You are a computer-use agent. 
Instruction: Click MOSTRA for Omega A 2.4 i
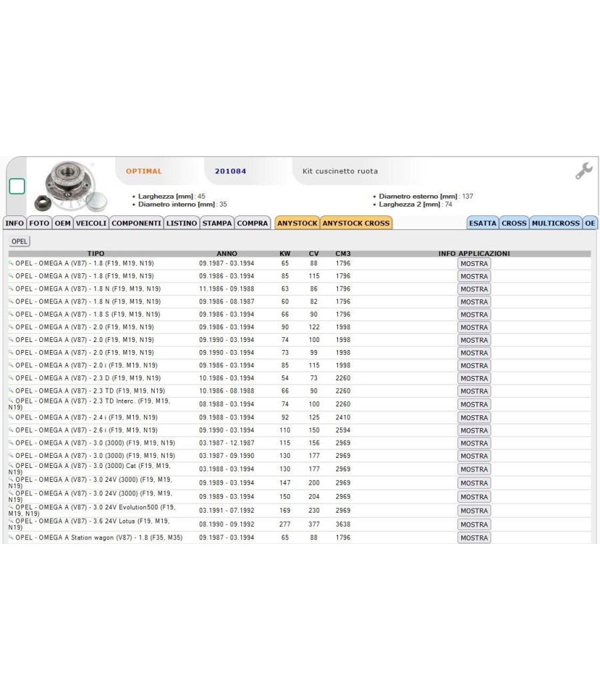[x=474, y=417]
